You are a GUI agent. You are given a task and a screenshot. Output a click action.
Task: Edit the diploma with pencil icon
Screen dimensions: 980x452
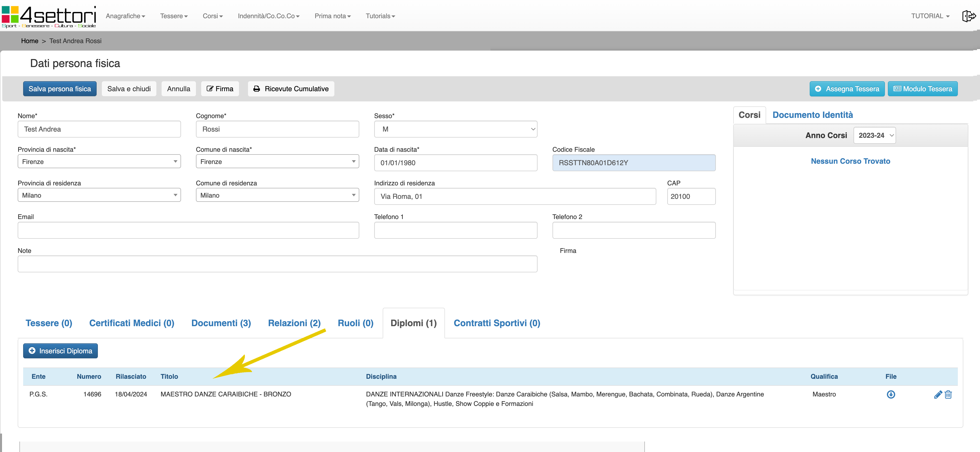(938, 394)
